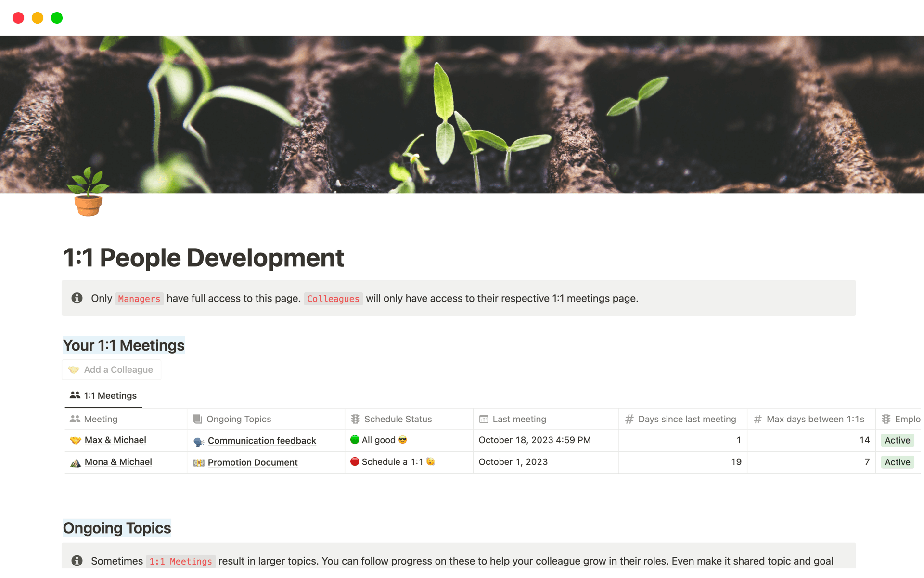Click the speaking head icon for Communication feedback
Screen dimensions: 924x578
coord(199,441)
